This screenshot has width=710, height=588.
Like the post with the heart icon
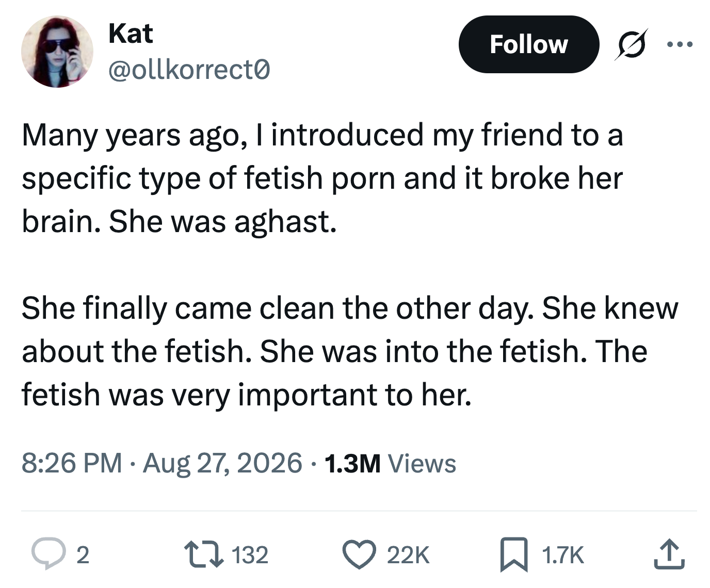pyautogui.click(x=361, y=554)
